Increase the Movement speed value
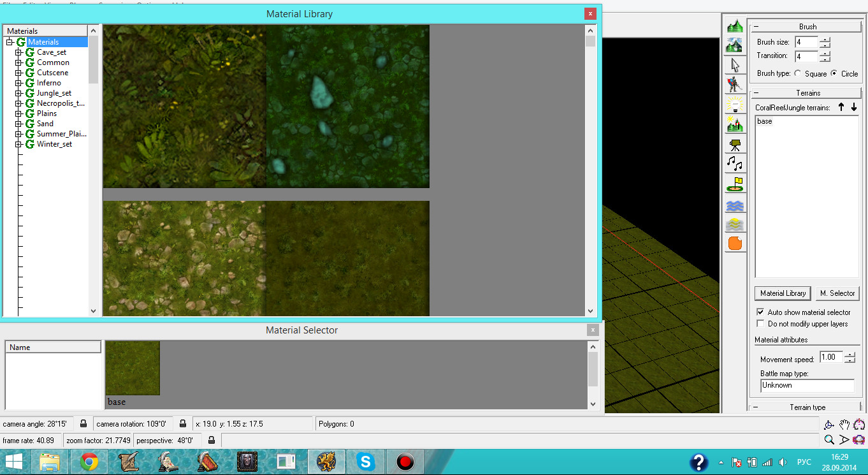Screen dimensions: 868x475 [850, 354]
